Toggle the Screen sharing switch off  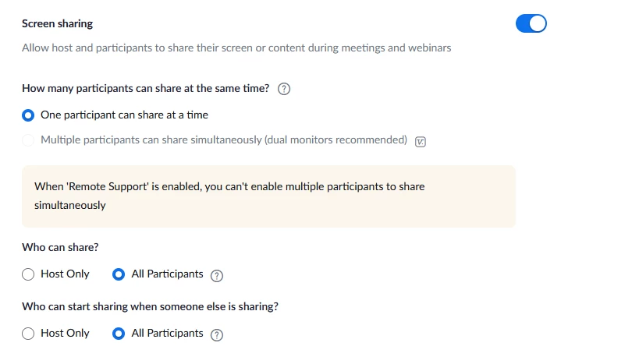pyautogui.click(x=531, y=23)
